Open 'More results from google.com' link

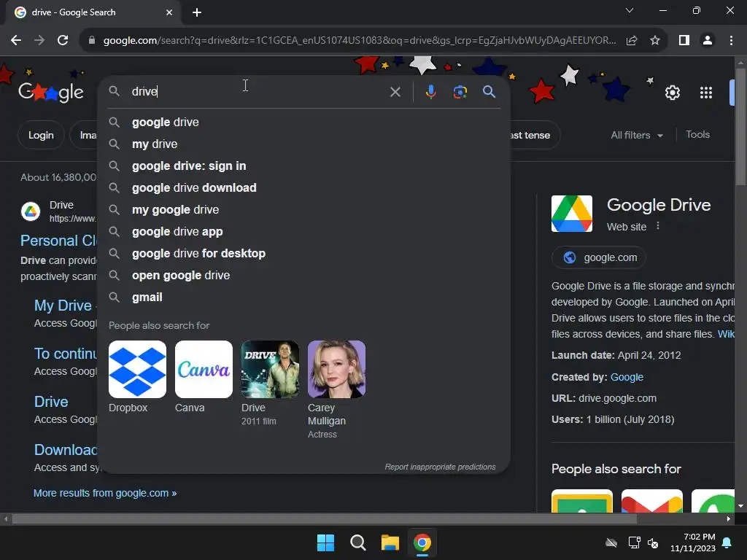[x=105, y=494]
